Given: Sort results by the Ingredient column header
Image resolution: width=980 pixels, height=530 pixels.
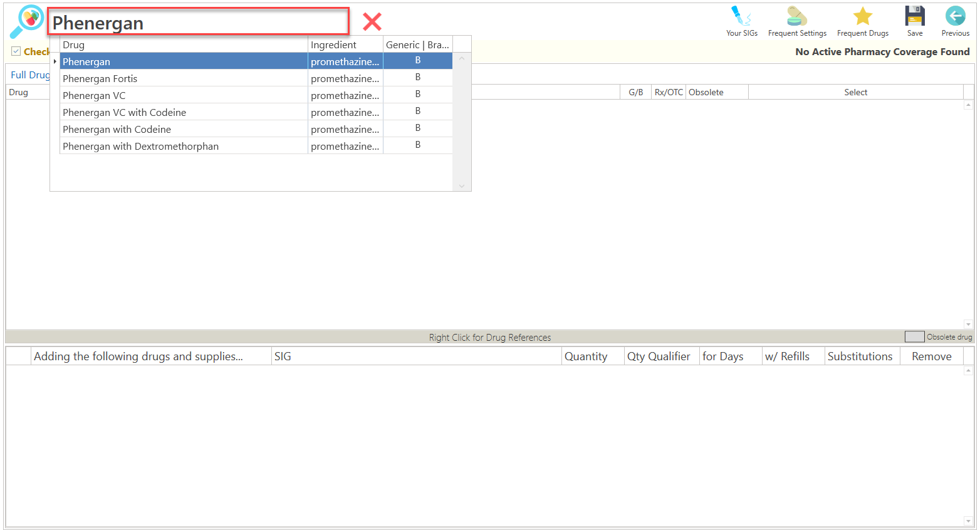Looking at the screenshot, I should tap(345, 44).
